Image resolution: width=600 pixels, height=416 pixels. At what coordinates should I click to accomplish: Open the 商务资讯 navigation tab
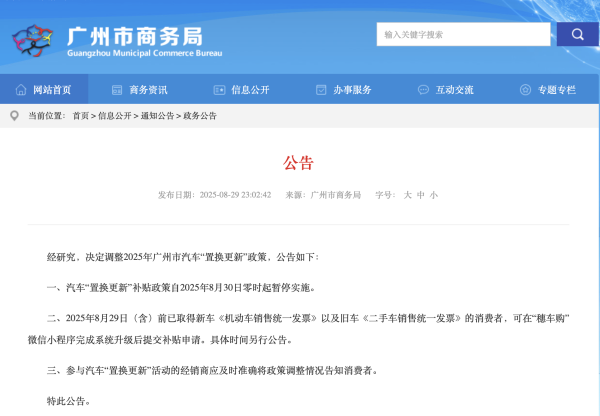[x=149, y=90]
